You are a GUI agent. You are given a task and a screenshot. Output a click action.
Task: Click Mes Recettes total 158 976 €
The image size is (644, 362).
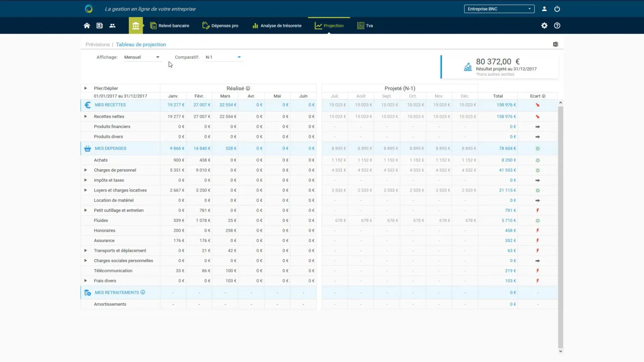tap(506, 105)
